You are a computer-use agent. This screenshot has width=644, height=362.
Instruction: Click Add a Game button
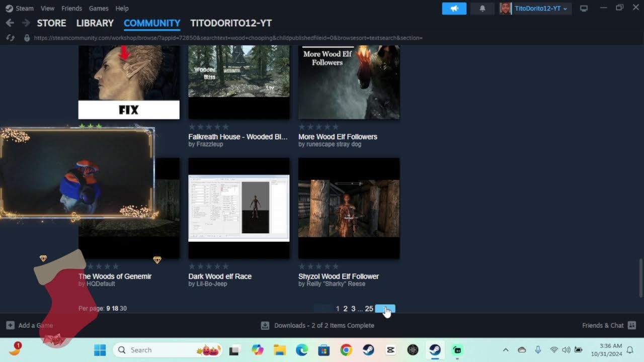tap(30, 325)
